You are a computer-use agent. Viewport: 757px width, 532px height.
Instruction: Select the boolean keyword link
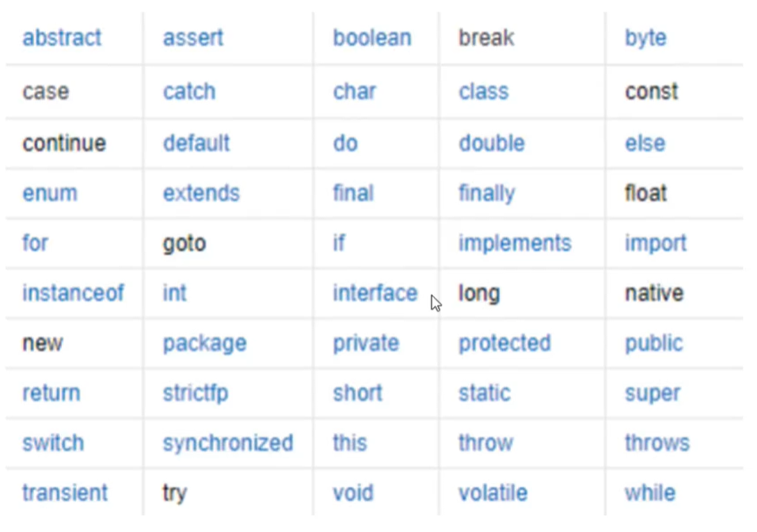click(x=372, y=38)
